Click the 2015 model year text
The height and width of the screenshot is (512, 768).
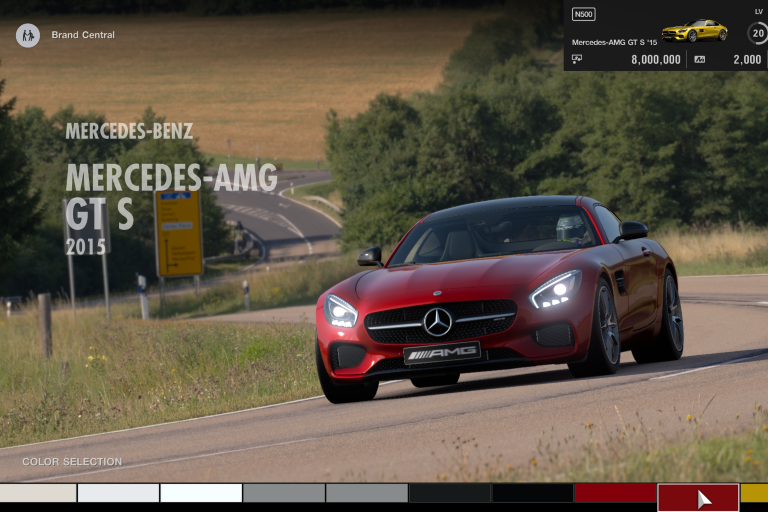(x=86, y=246)
